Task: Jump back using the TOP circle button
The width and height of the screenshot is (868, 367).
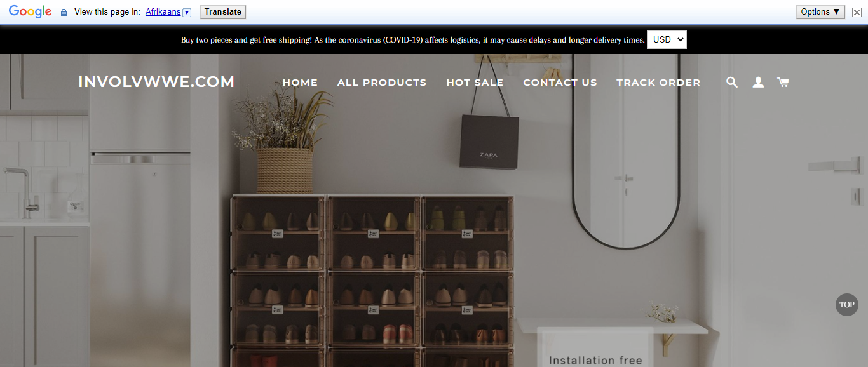Action: (846, 305)
